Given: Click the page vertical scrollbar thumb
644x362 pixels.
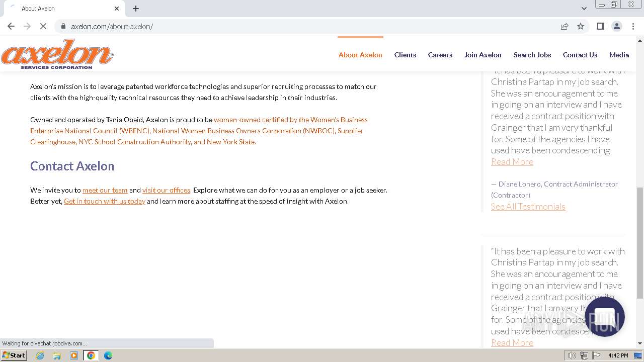Looking at the screenshot, I should click(640, 242).
